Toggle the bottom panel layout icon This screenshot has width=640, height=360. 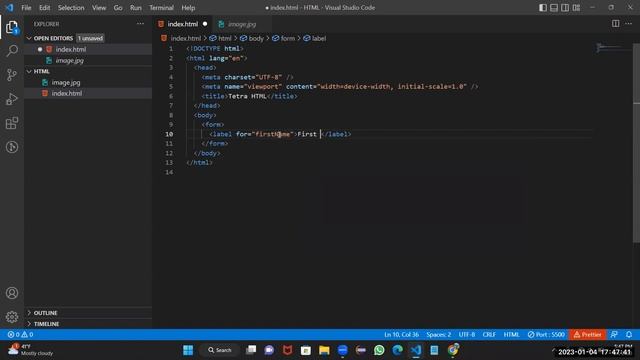(x=554, y=8)
